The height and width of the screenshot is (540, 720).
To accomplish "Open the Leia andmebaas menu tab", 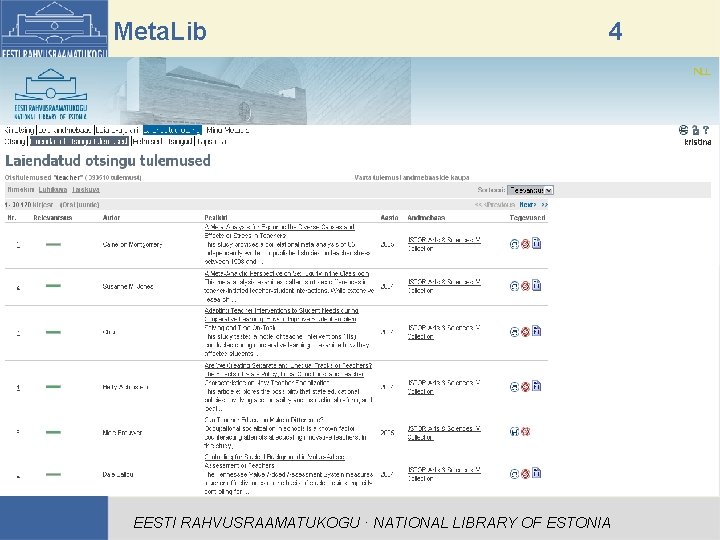I will (x=65, y=130).
